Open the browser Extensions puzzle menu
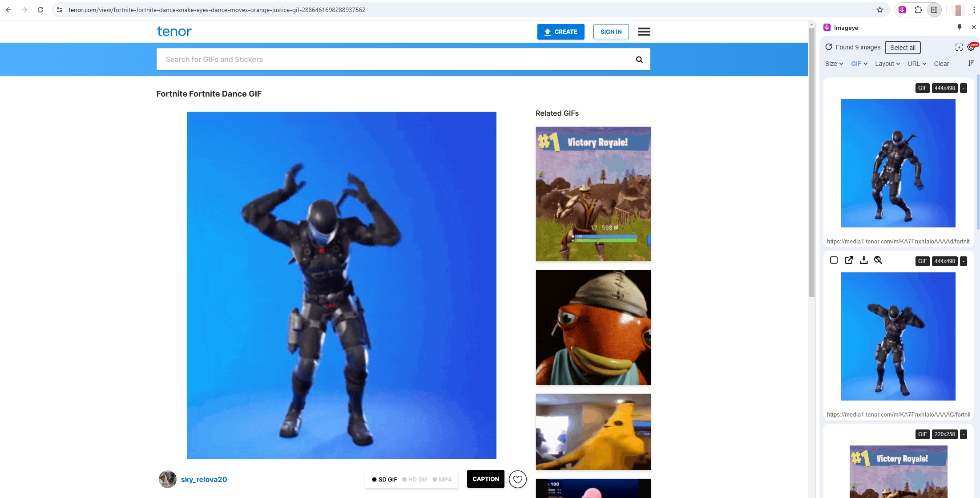The width and height of the screenshot is (980, 498). [918, 10]
